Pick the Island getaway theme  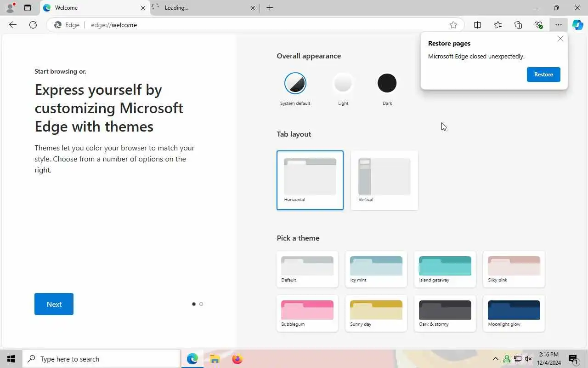click(x=445, y=269)
